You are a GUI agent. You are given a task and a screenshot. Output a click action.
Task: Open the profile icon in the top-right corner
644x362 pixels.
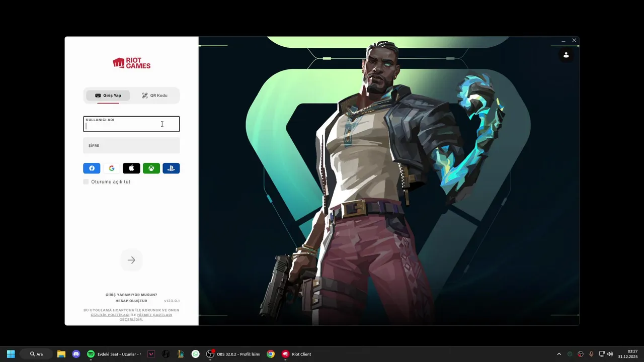[566, 55]
